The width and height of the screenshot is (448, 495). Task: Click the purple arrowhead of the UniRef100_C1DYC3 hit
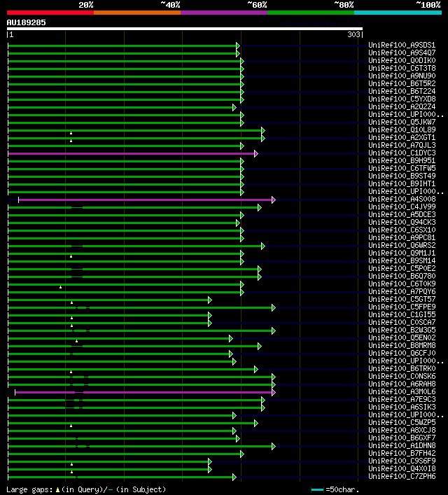pyautogui.click(x=256, y=154)
